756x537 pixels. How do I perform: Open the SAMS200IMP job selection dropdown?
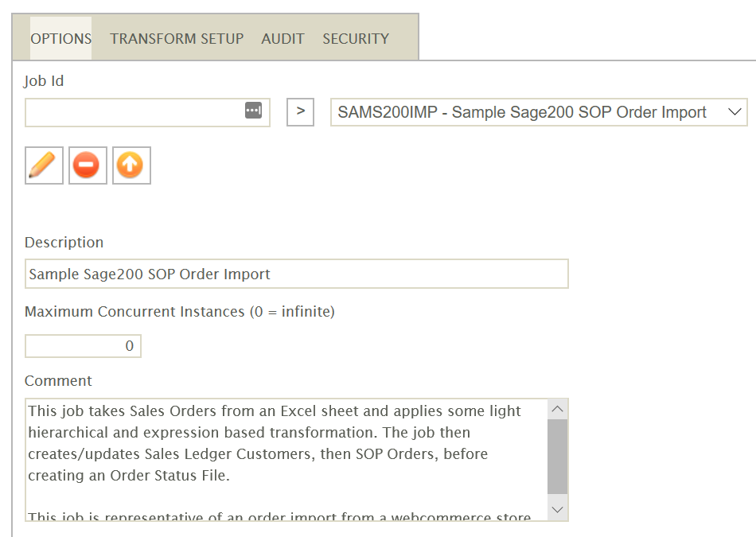(x=525, y=112)
